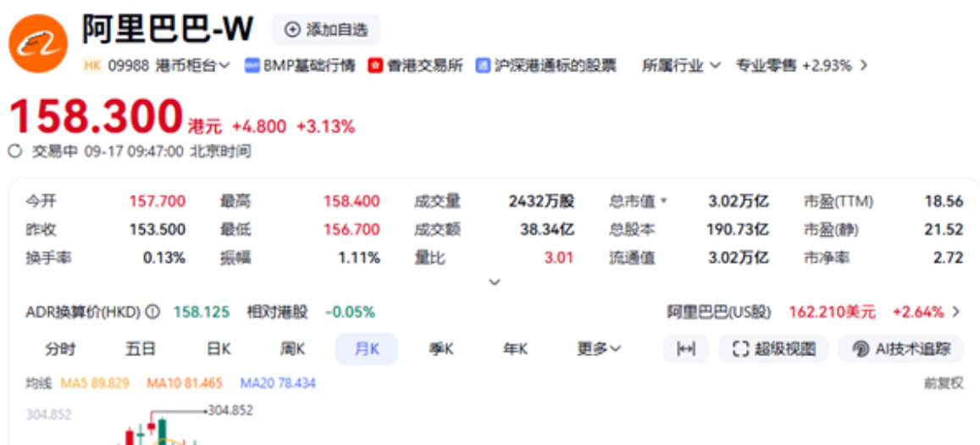Screen dimensions: 980x445
Task: Click the ADR price 158.125
Action: click(x=202, y=312)
